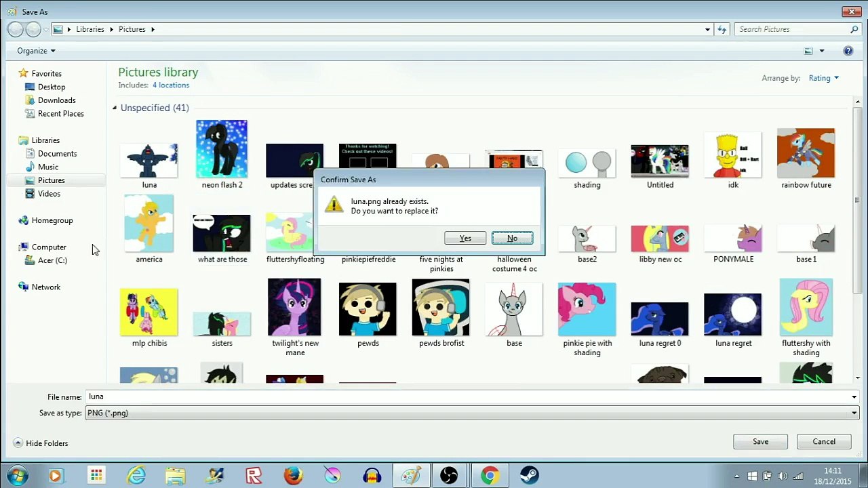Open the Organize menu
This screenshot has width=868, height=488.
click(x=37, y=51)
